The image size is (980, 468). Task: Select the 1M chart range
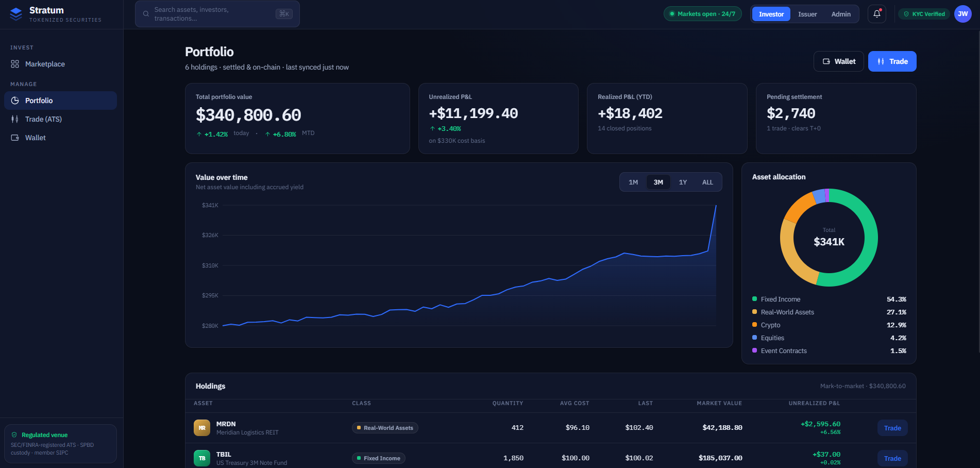(x=633, y=182)
